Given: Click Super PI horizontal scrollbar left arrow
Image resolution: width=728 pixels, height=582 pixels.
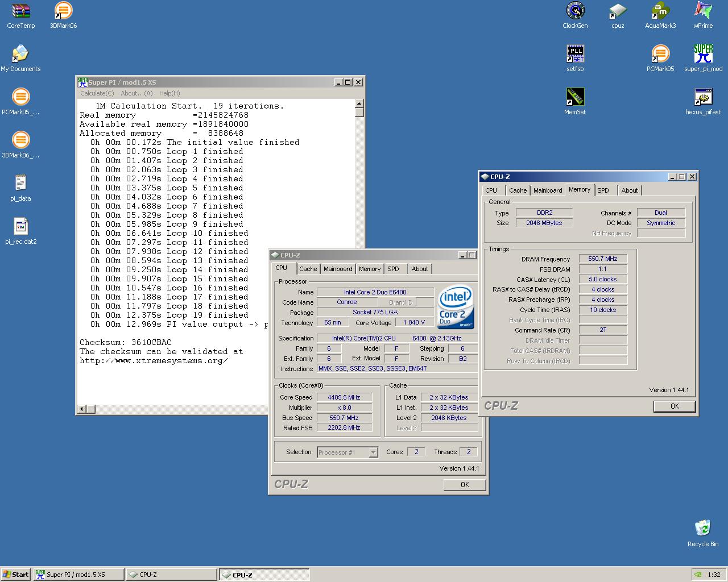Looking at the screenshot, I should 82,409.
